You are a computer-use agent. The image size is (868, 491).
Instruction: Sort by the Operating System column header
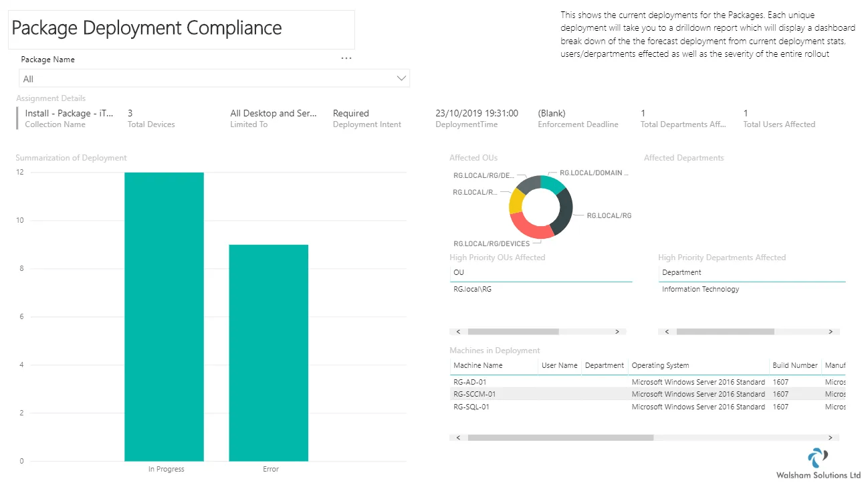coord(660,365)
